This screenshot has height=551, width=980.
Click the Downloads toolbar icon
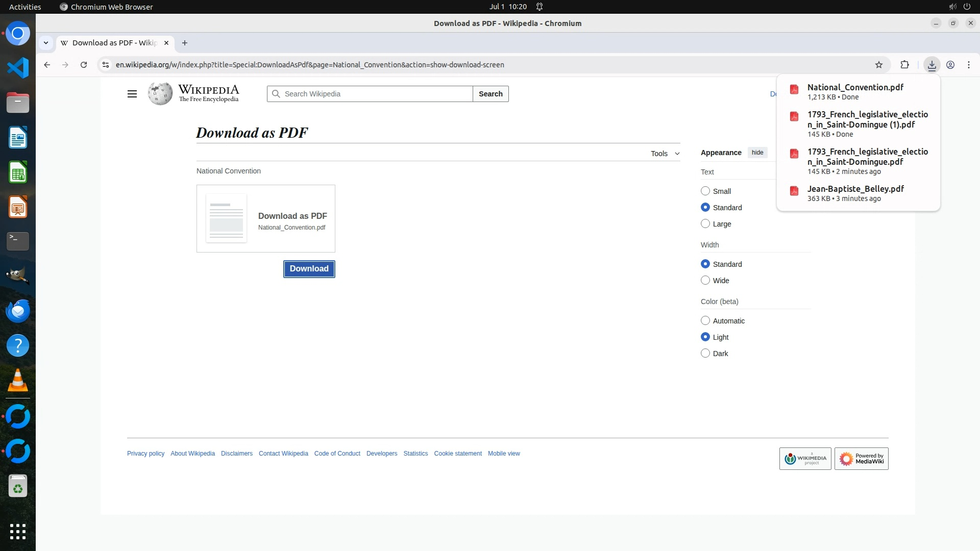click(x=932, y=65)
